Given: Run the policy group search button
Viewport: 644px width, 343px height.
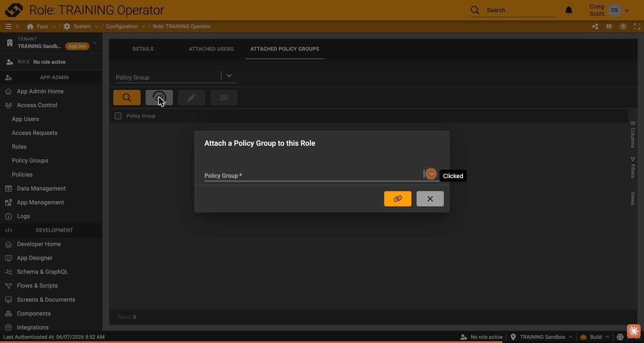Looking at the screenshot, I should (x=127, y=98).
